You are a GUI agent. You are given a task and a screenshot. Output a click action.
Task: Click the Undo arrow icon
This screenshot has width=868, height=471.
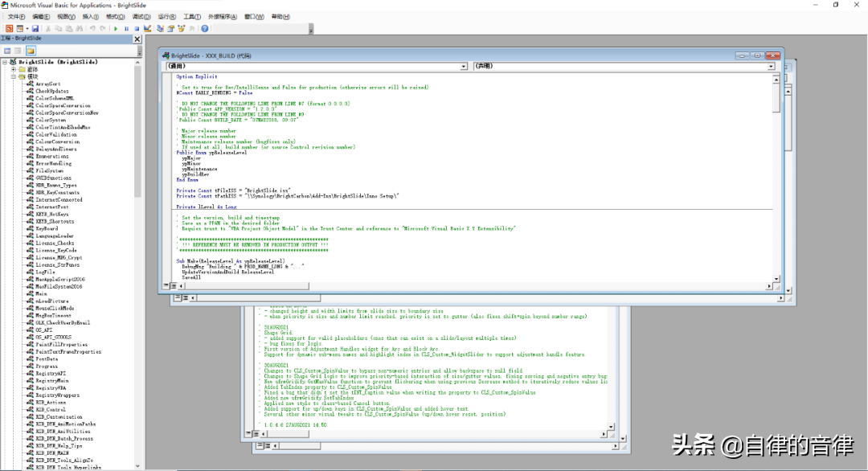[x=92, y=29]
